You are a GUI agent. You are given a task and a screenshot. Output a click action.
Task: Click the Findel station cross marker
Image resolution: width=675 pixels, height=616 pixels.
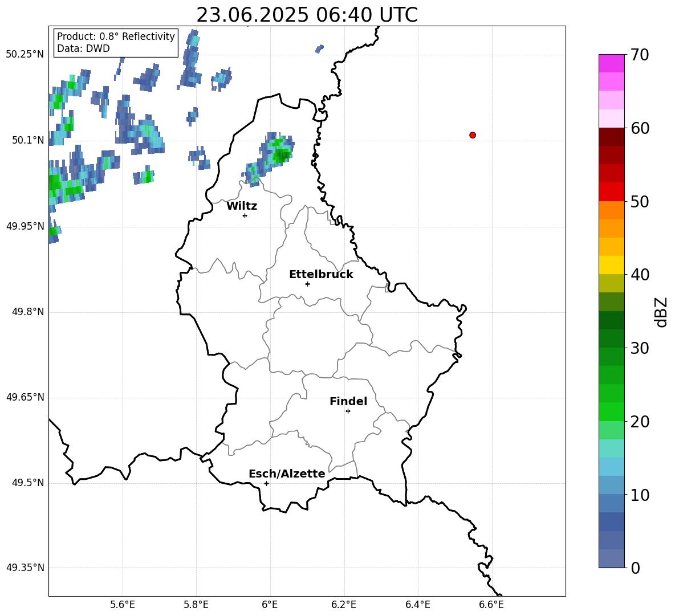pyautogui.click(x=348, y=411)
